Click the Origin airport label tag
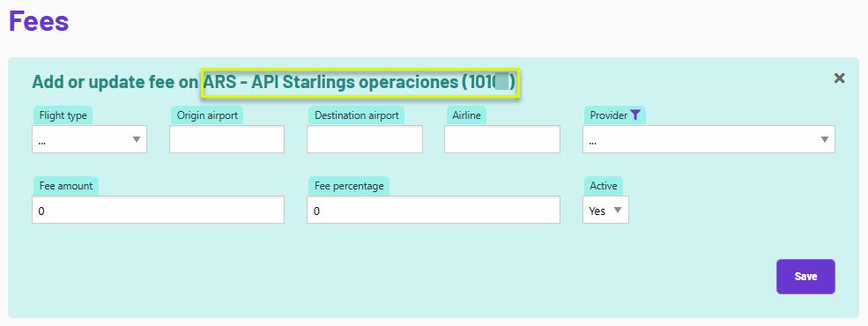868x326 pixels. (207, 115)
